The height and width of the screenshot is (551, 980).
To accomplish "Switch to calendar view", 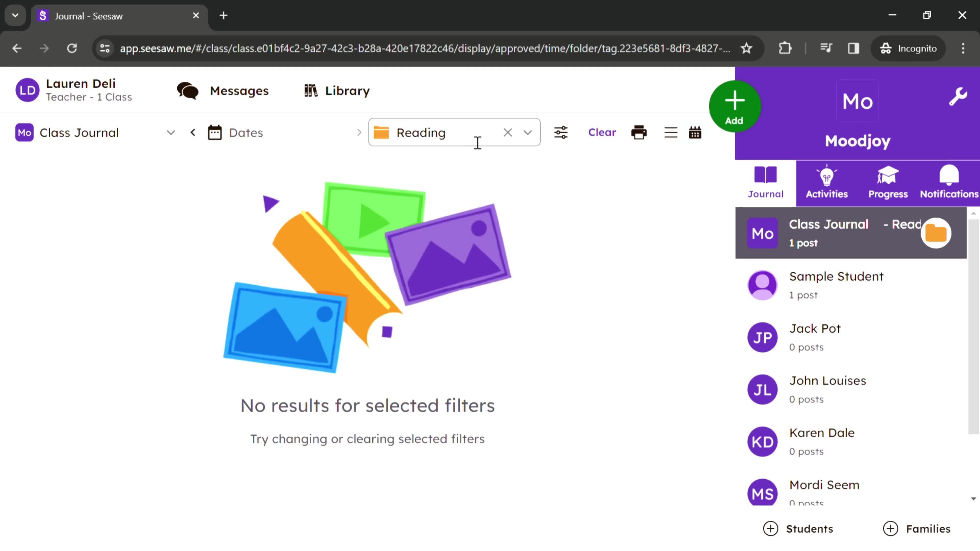I will click(x=695, y=133).
